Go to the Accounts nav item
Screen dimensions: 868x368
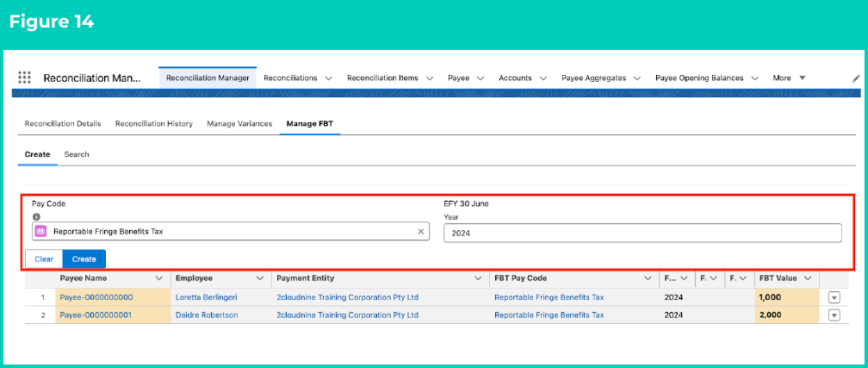tap(515, 78)
